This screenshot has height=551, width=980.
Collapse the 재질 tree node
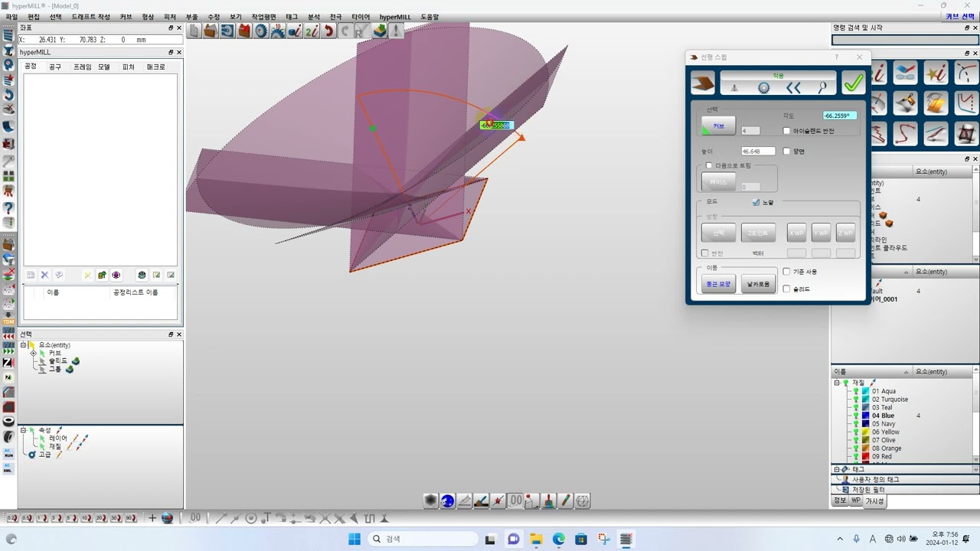[x=837, y=383]
